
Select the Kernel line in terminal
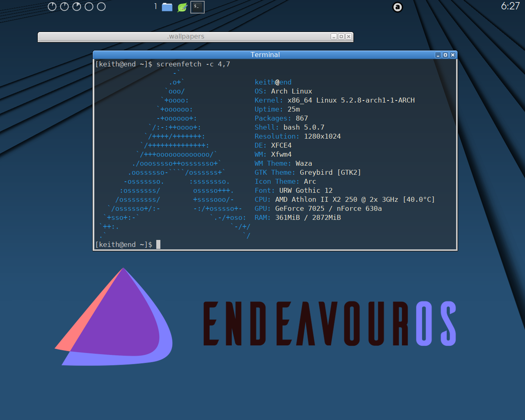click(x=335, y=100)
